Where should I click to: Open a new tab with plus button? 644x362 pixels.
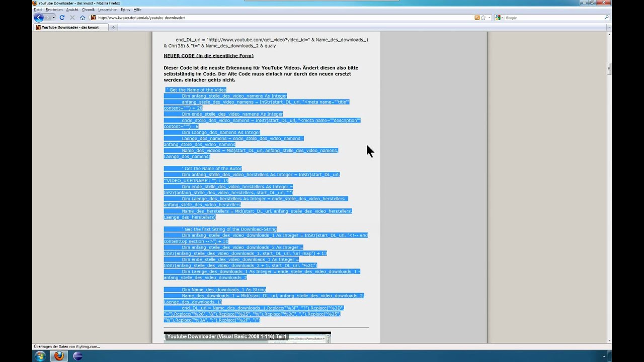113,27
